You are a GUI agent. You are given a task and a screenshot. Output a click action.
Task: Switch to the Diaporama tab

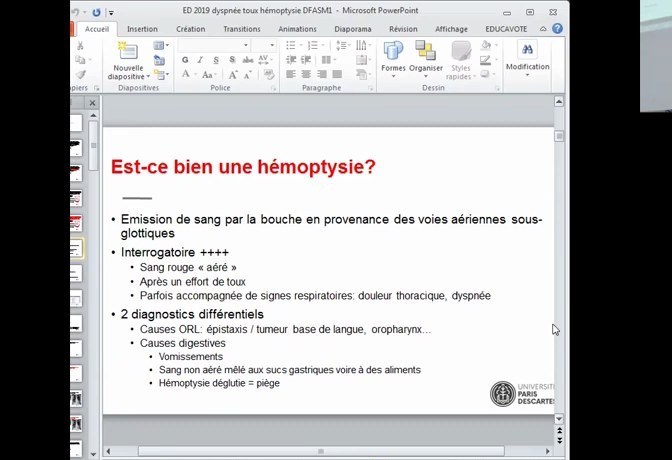point(353,29)
